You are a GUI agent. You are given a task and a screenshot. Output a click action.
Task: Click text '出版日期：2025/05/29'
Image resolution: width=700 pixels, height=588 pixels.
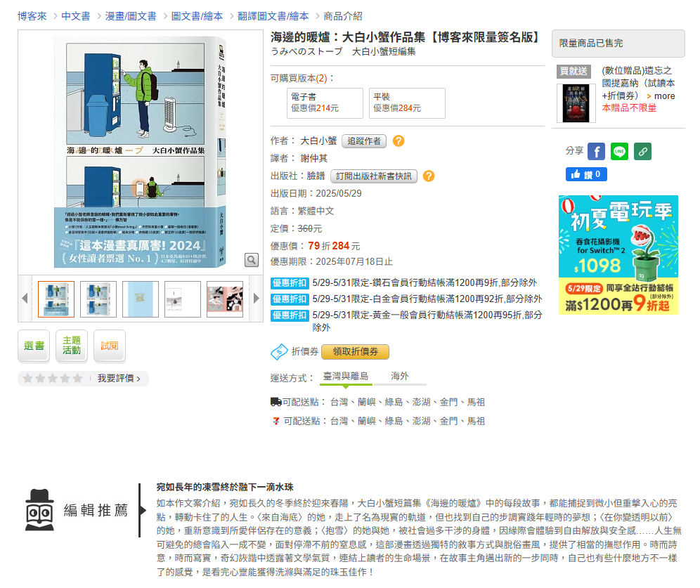pyautogui.click(x=316, y=194)
